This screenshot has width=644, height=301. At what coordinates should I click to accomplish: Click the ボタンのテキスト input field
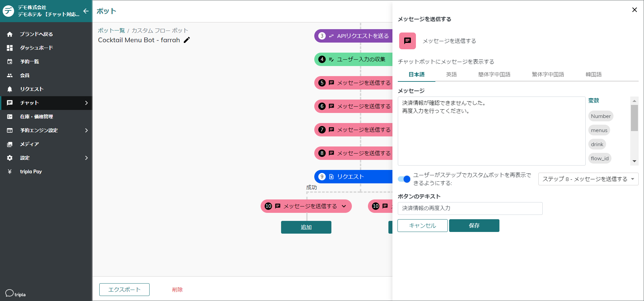coord(470,208)
